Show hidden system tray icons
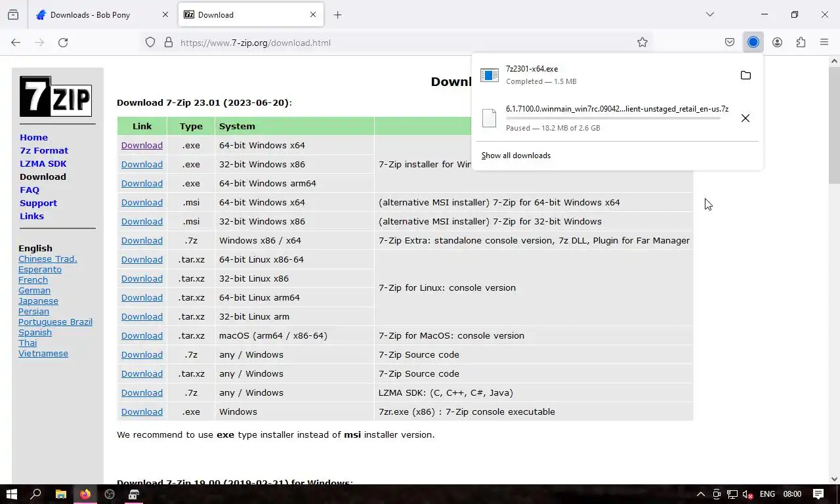The image size is (840, 504). pyautogui.click(x=700, y=494)
